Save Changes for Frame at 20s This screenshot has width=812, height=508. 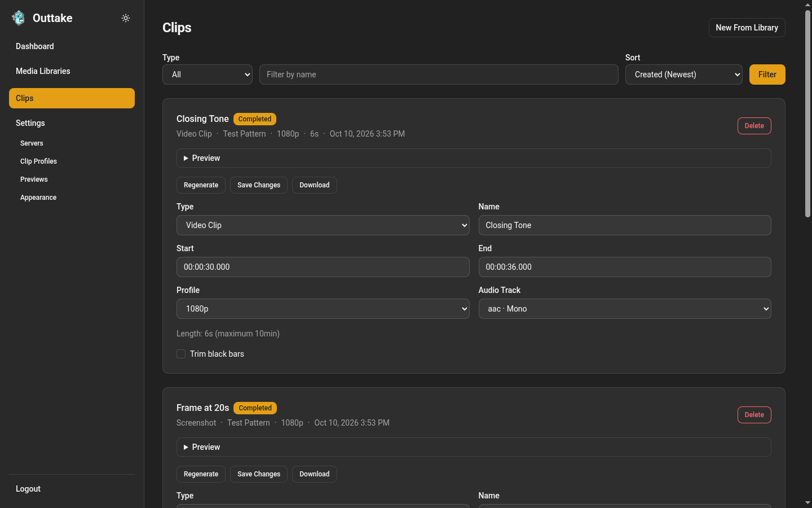[259, 474]
